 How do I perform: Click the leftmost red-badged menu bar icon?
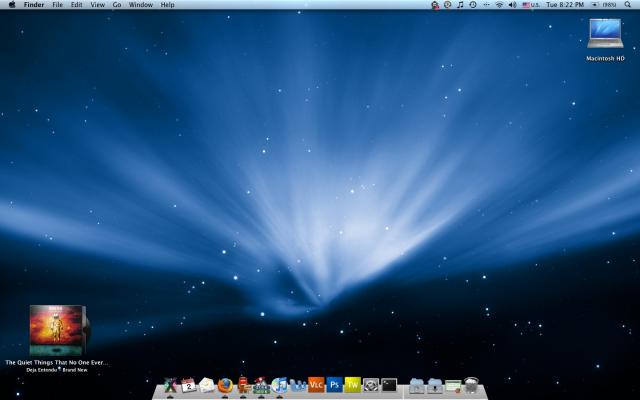(435, 5)
